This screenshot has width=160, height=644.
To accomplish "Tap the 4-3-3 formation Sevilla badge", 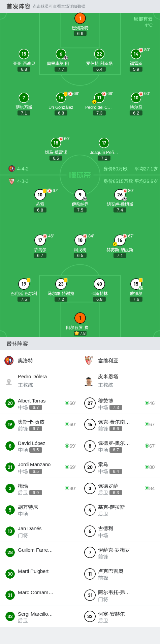I will (x=12, y=181).
